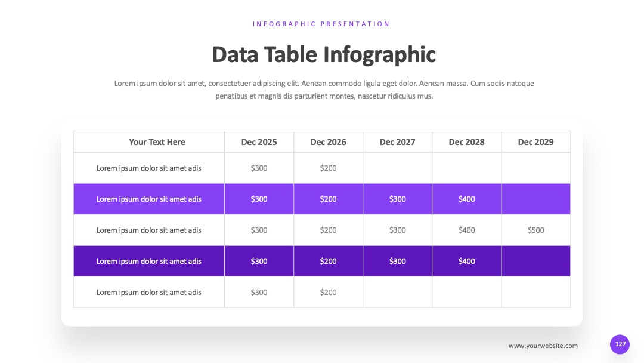This screenshot has height=363, width=644.
Task: Click the $500 cell under Dec 2029
Action: [535, 230]
